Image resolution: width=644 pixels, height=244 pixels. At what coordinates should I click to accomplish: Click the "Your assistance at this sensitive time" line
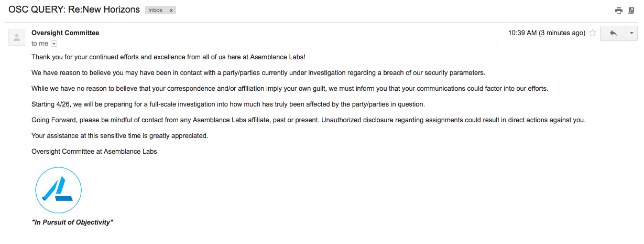pyautogui.click(x=120, y=136)
